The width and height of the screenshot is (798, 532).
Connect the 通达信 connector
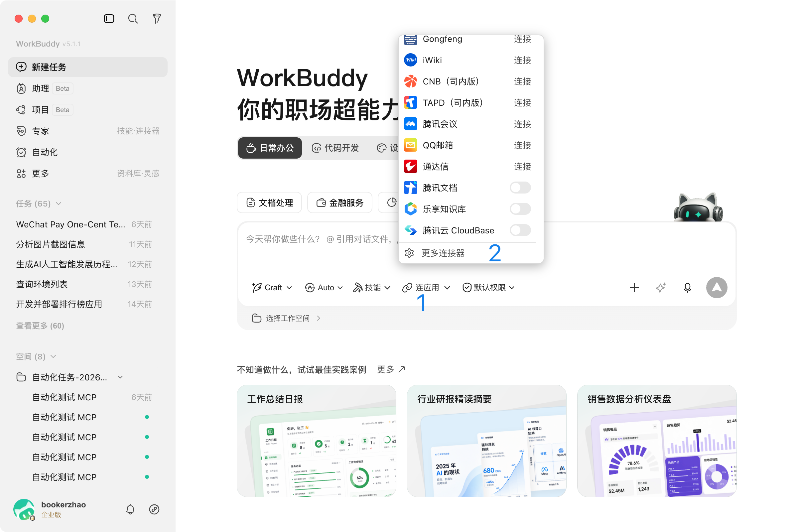pos(522,167)
